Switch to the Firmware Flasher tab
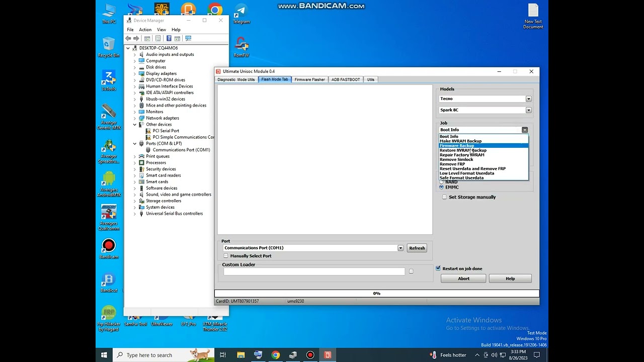The image size is (644, 362). (309, 79)
